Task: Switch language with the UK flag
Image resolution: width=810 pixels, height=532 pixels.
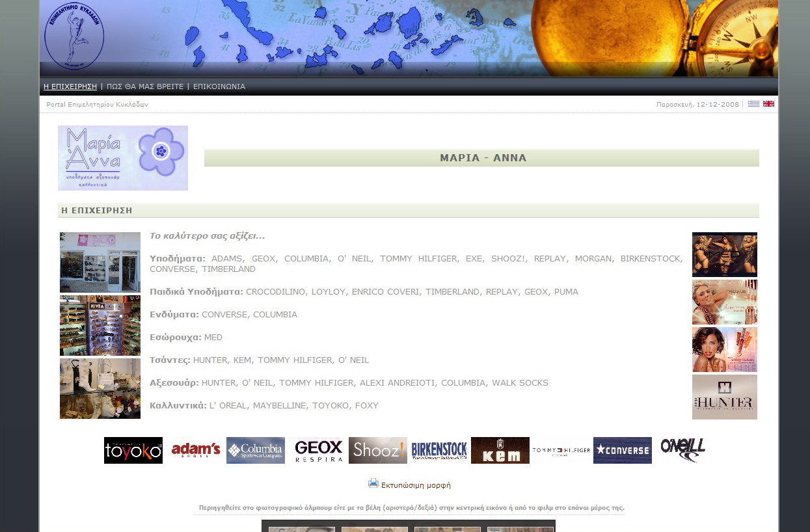Action: (x=768, y=104)
